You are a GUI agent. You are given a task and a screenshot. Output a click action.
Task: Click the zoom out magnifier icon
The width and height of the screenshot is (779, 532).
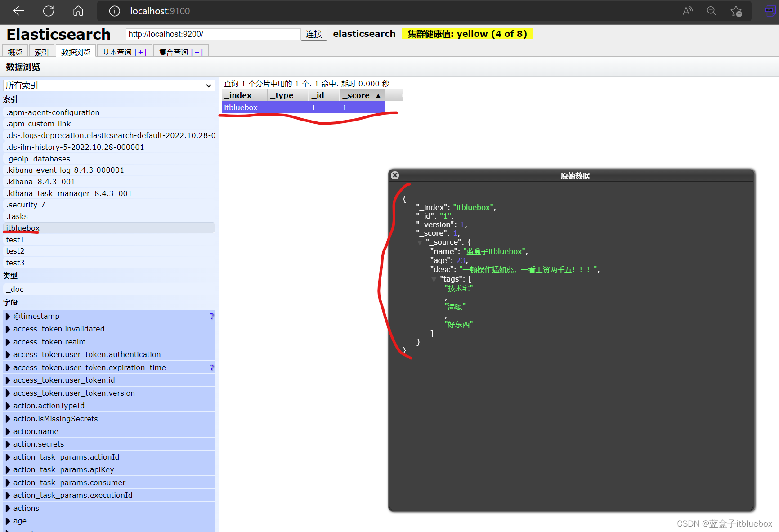coord(712,11)
